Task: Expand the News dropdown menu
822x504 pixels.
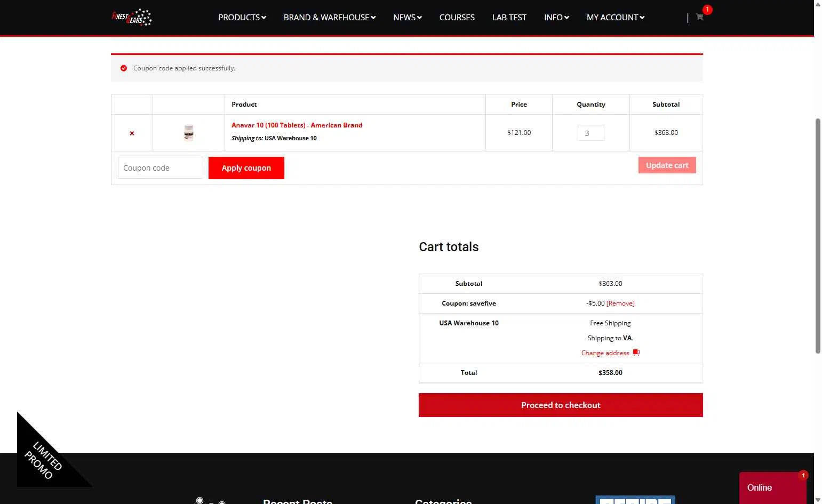Action: pos(408,17)
